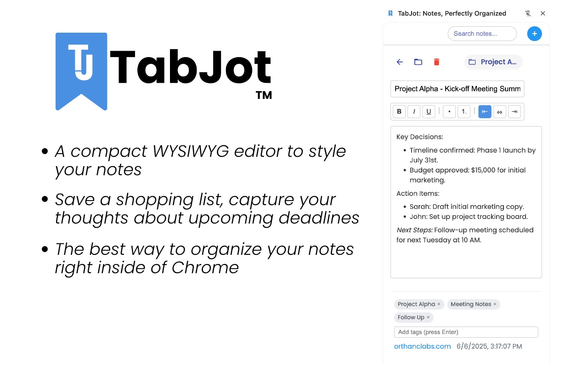Focus the Search notes field
This screenshot has height=368, width=588.
[x=482, y=34]
